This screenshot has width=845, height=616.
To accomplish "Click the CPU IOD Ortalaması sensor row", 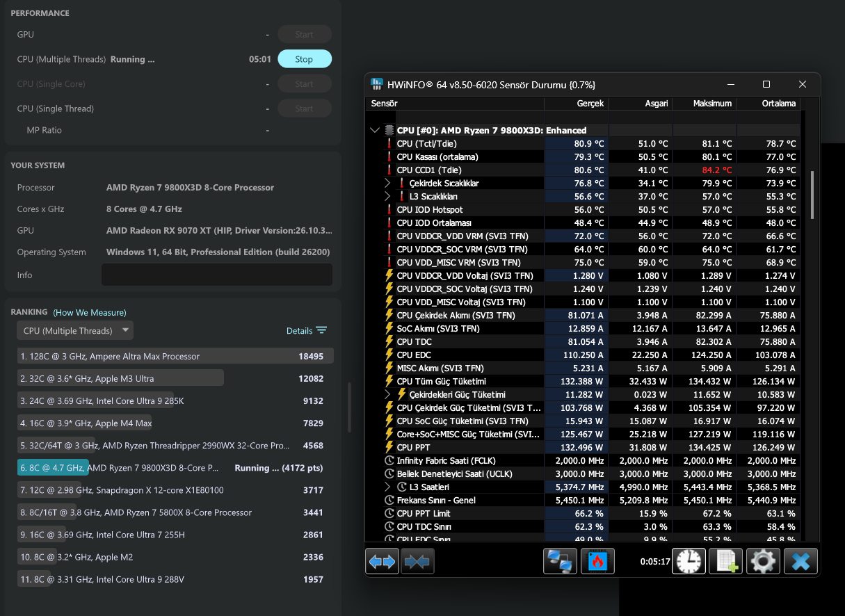I will point(584,223).
